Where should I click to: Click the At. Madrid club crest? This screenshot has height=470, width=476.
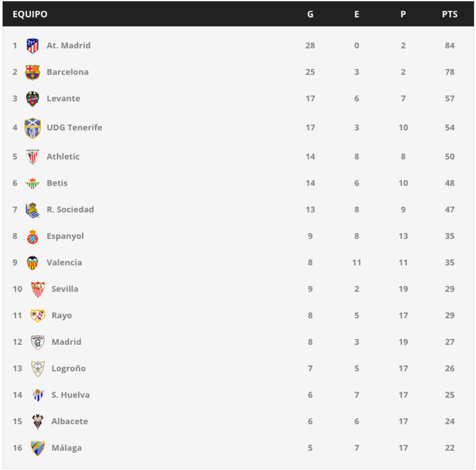pos(33,46)
